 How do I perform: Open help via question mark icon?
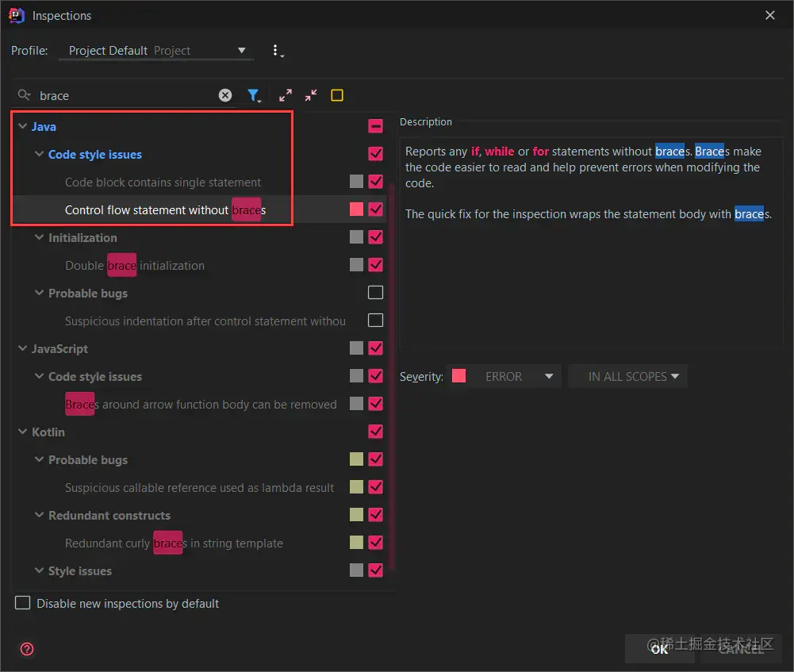pos(27,649)
